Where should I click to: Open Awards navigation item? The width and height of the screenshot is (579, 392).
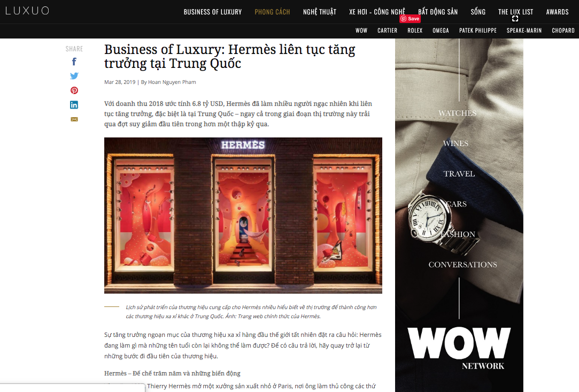[557, 12]
